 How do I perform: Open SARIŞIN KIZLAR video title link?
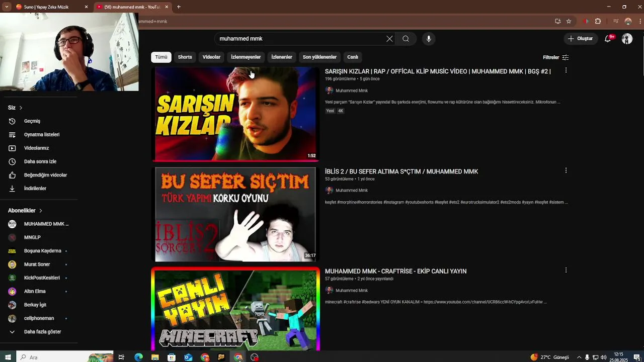pyautogui.click(x=438, y=71)
